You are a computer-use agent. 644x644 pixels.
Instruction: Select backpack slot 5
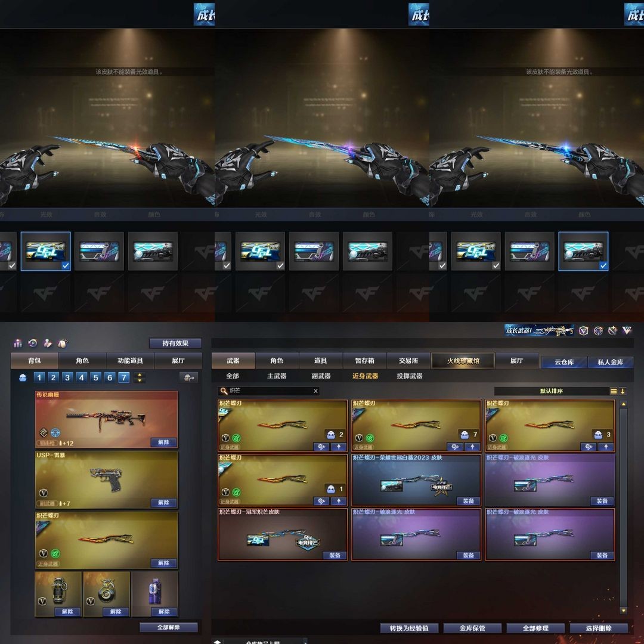[x=95, y=377]
